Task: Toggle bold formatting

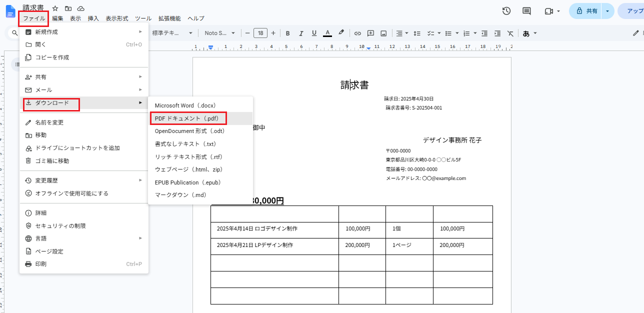Action: pos(288,33)
